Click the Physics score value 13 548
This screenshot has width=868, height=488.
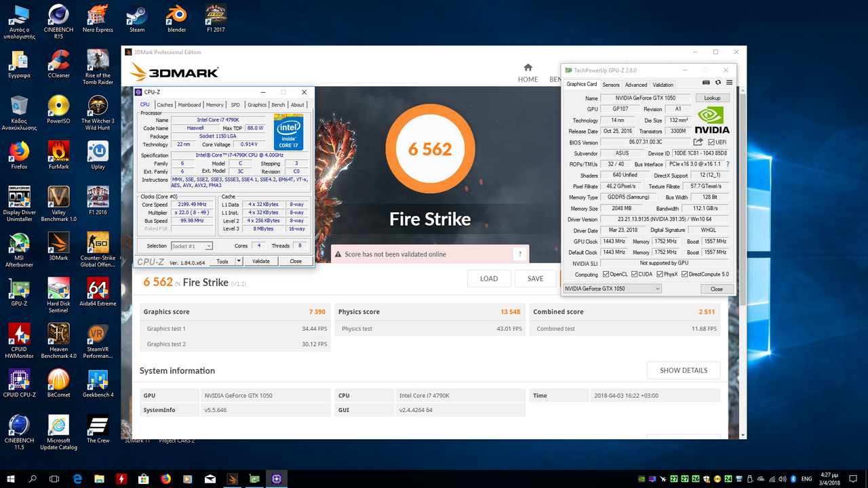coord(511,312)
